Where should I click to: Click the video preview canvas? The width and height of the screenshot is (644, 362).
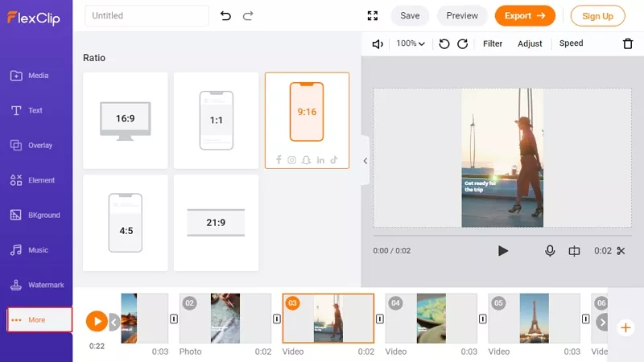(502, 158)
